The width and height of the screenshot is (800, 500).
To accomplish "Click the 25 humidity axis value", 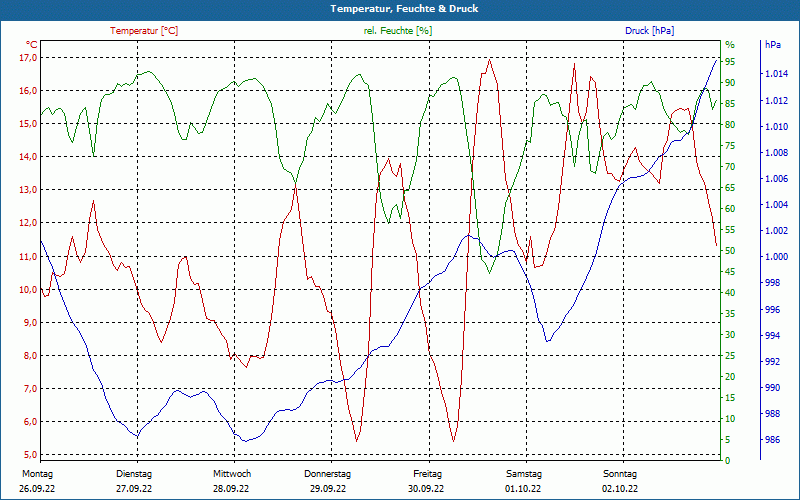I will click(x=730, y=356).
